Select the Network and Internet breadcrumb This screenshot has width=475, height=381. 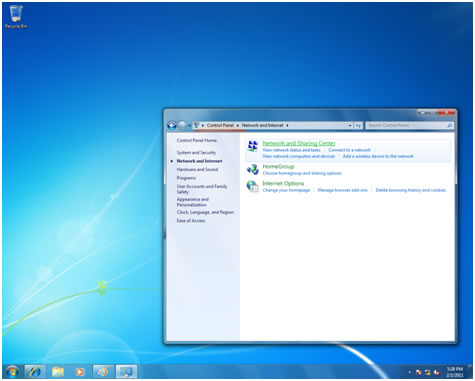(262, 125)
